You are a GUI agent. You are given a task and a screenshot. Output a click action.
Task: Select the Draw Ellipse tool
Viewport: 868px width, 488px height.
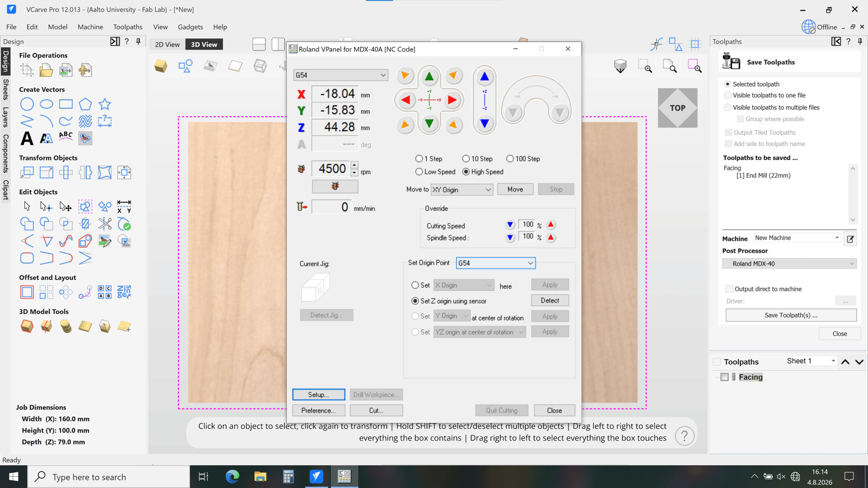(47, 104)
